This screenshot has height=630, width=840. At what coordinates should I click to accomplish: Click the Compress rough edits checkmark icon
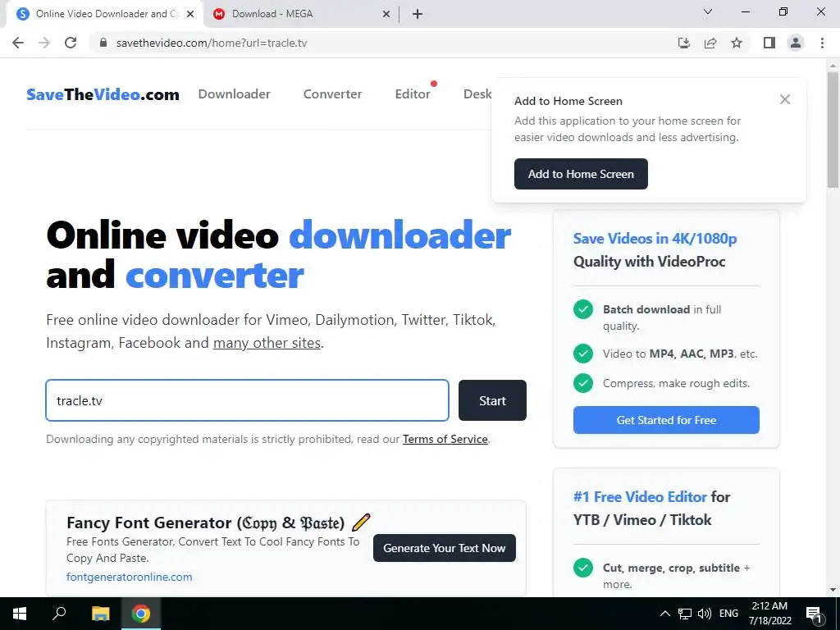583,383
